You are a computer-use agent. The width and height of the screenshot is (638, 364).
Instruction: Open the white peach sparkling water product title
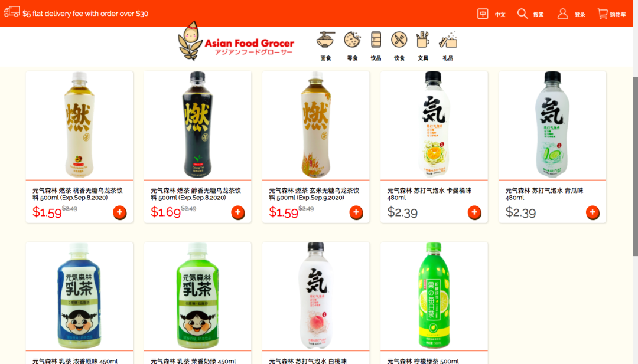click(x=308, y=360)
